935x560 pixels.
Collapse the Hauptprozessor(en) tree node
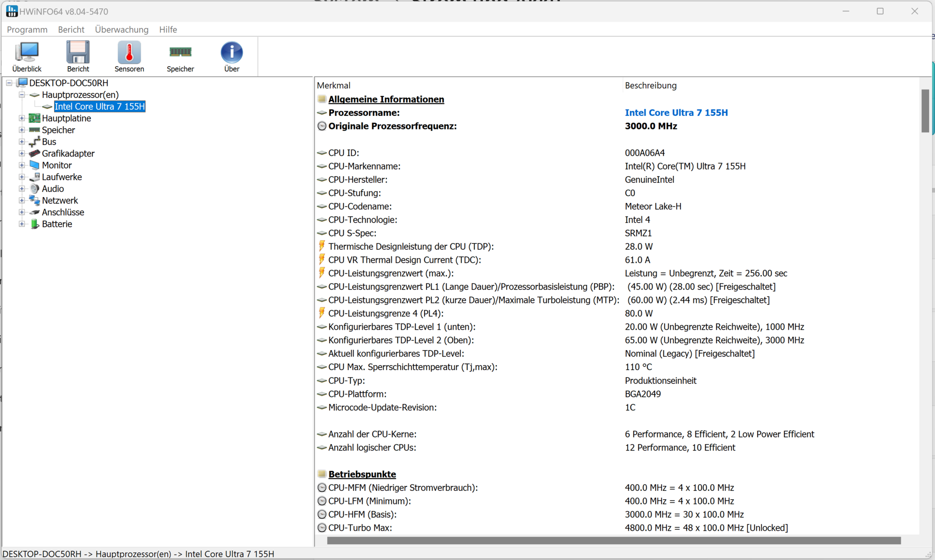(22, 95)
